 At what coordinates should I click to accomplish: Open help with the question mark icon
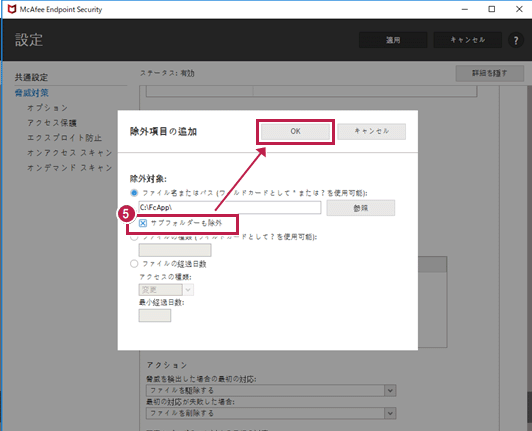(x=516, y=40)
